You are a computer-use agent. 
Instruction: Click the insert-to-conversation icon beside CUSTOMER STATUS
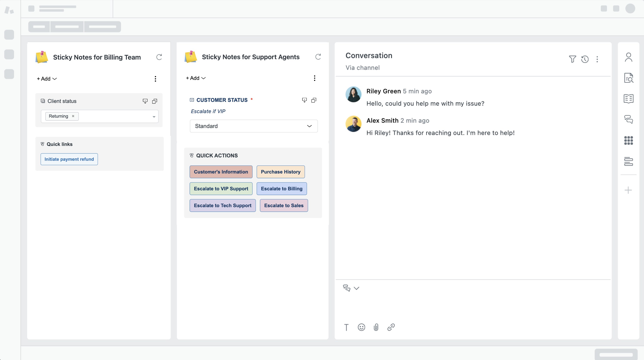tap(304, 100)
